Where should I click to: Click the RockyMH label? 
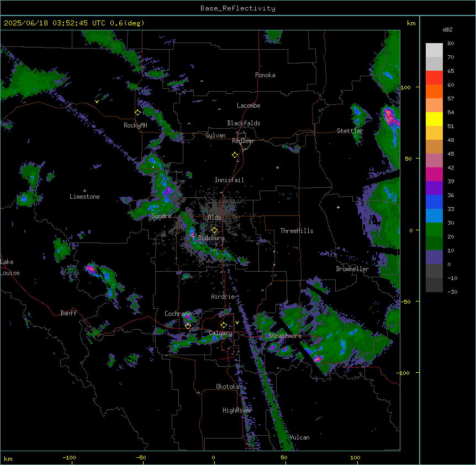point(135,125)
